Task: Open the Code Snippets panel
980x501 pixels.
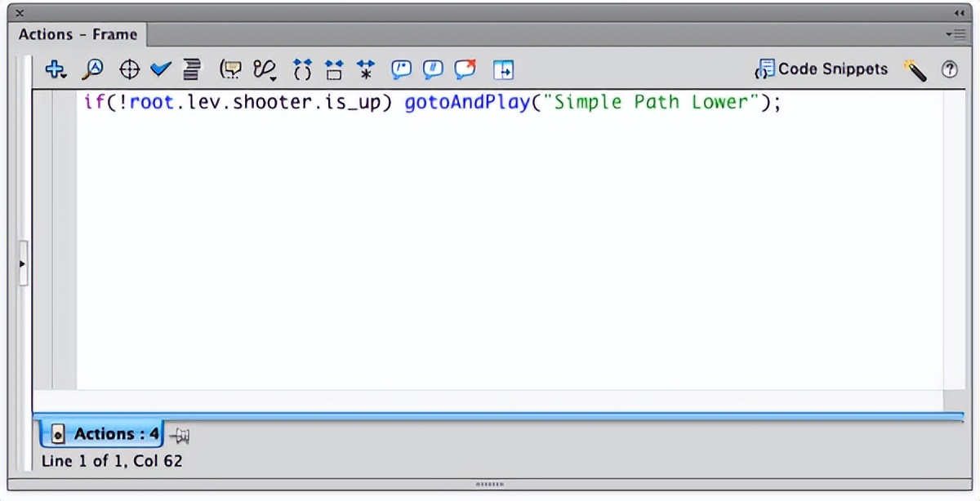Action: [822, 69]
